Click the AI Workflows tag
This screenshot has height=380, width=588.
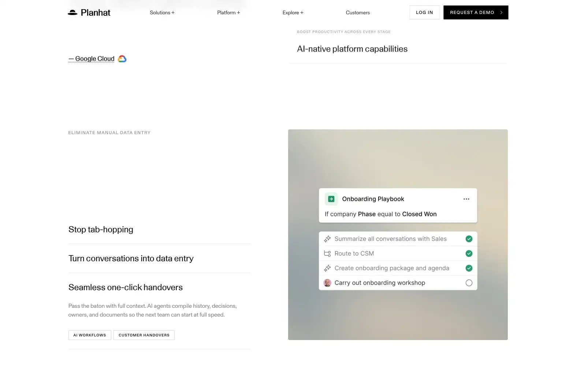coord(90,335)
